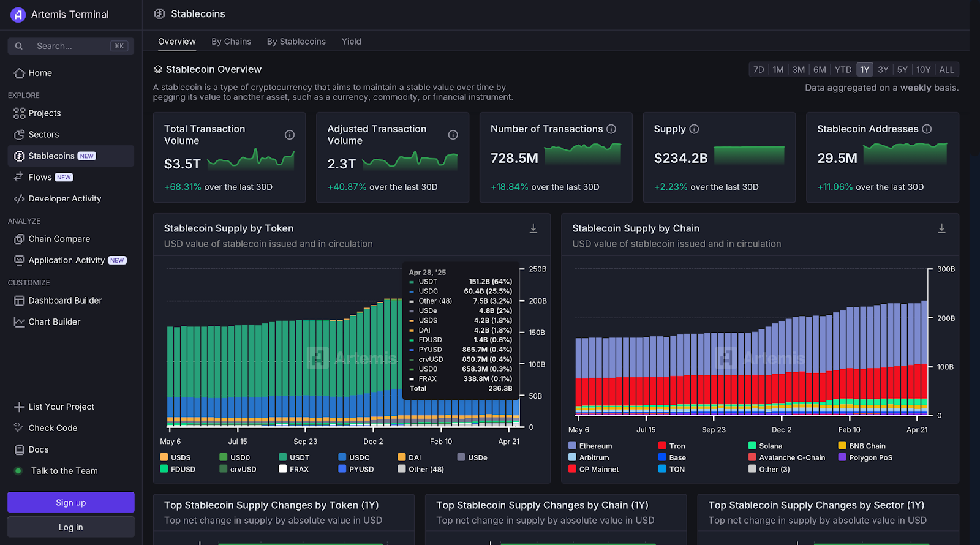This screenshot has width=980, height=545.
Task: Click the Flows arrows icon
Action: pos(19,178)
